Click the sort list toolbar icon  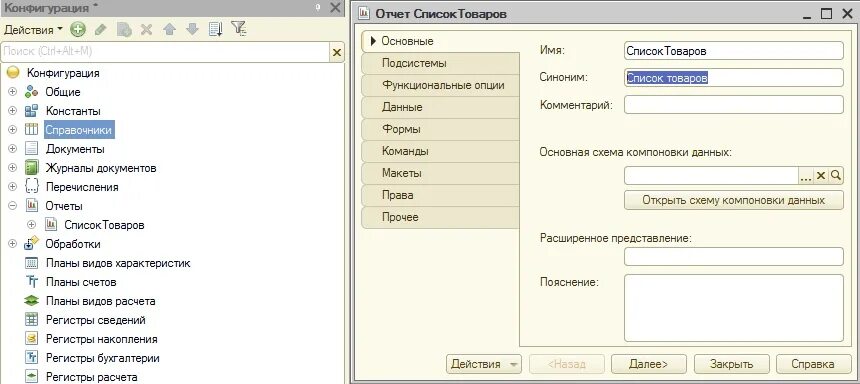coord(216,30)
